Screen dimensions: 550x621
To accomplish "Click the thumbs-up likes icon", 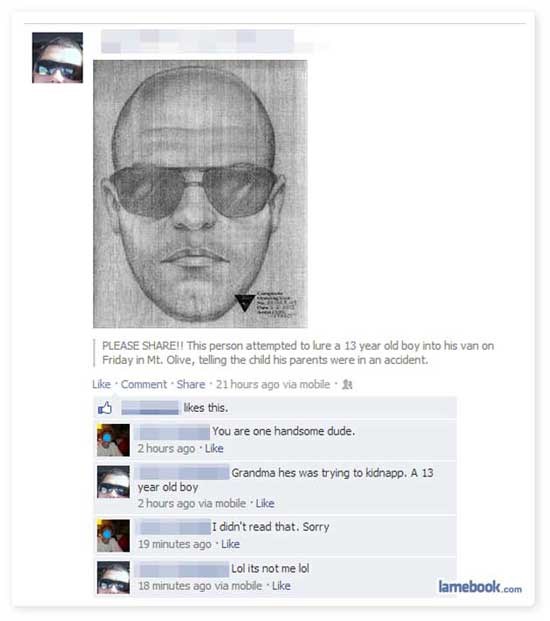I will 105,408.
